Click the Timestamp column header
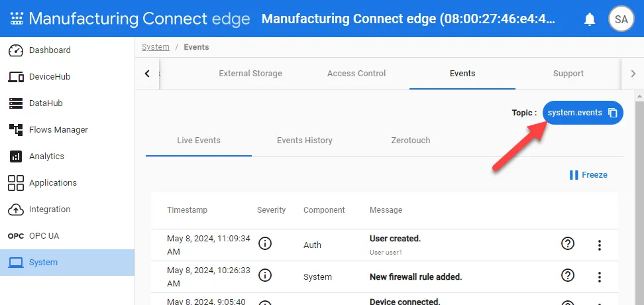This screenshot has width=644, height=305. [x=188, y=210]
